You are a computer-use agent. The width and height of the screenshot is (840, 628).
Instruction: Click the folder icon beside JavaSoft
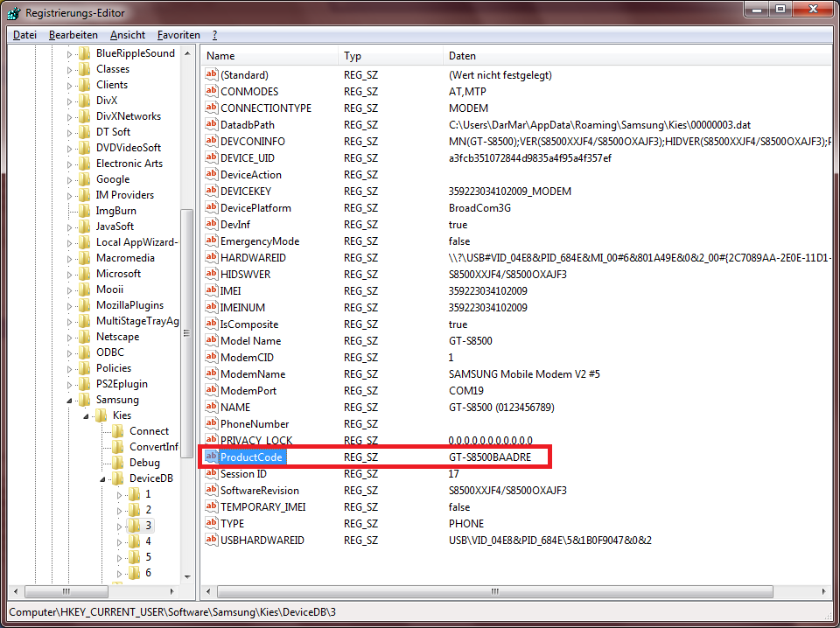click(84, 227)
